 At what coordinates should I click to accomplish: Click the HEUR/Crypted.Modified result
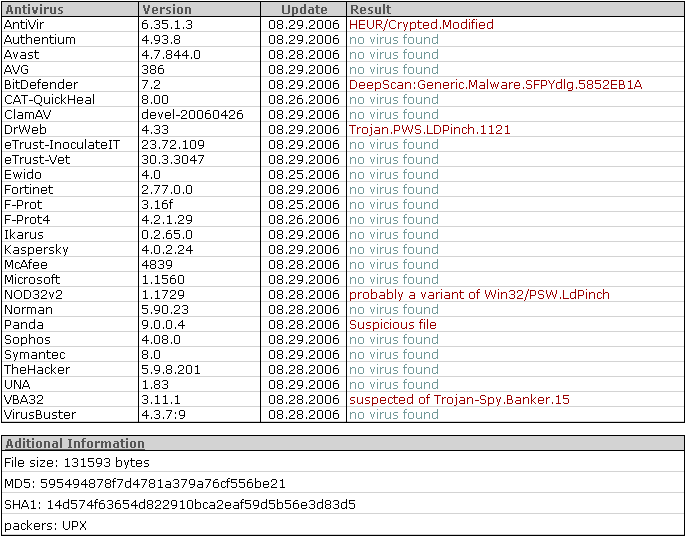(421, 25)
